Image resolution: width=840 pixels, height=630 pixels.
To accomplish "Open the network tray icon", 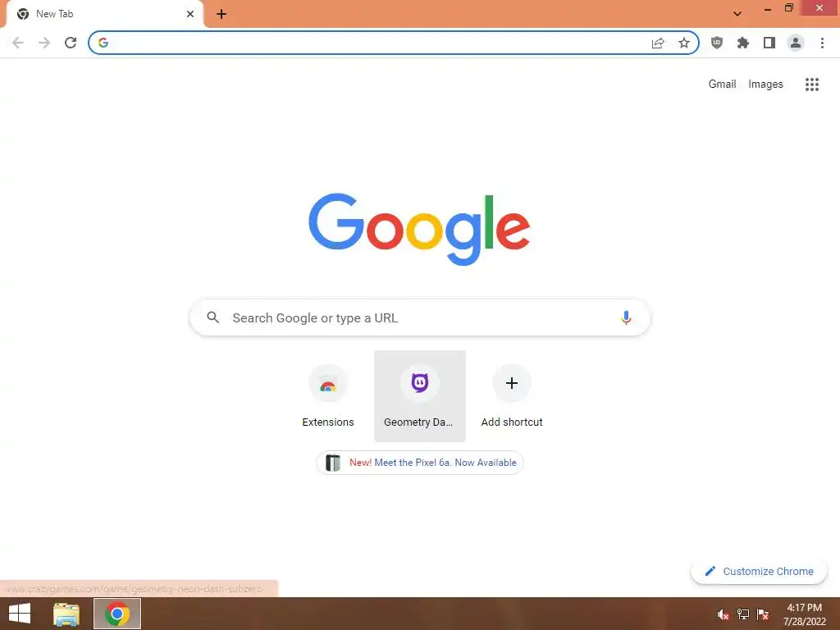I will [x=743, y=614].
